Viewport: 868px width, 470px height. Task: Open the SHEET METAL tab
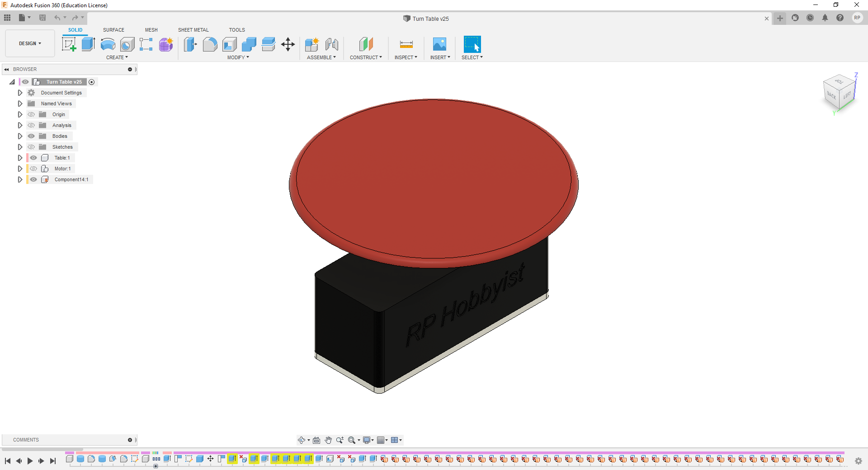[193, 30]
